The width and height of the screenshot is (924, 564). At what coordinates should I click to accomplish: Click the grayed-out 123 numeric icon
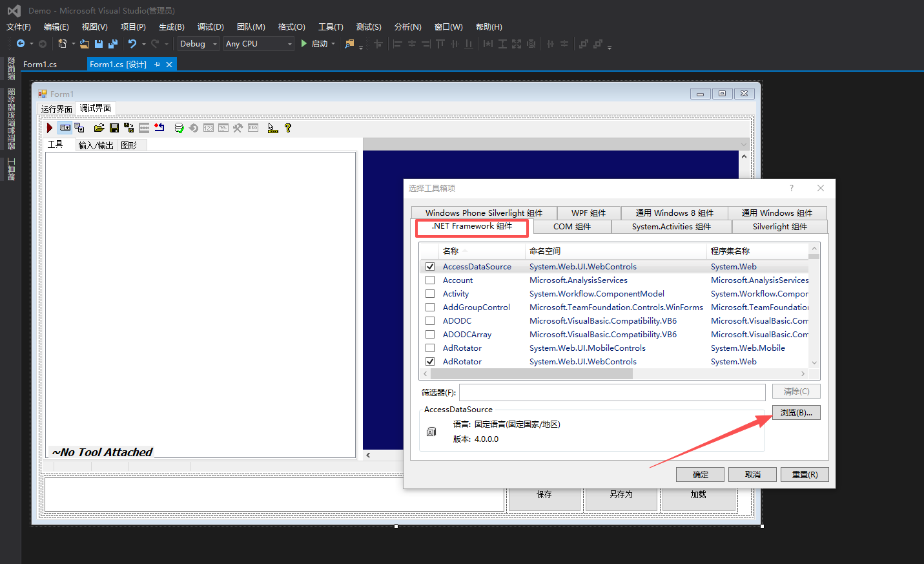(209, 128)
